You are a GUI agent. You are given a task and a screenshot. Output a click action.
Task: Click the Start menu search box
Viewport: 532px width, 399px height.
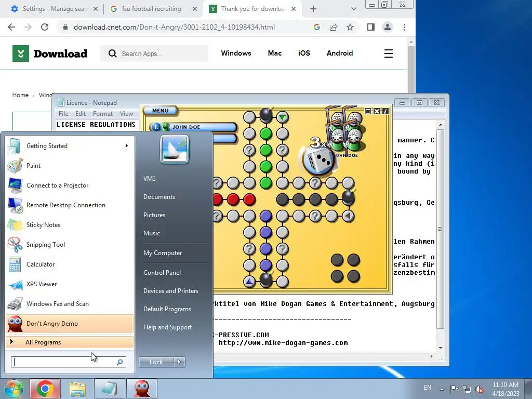click(x=68, y=362)
